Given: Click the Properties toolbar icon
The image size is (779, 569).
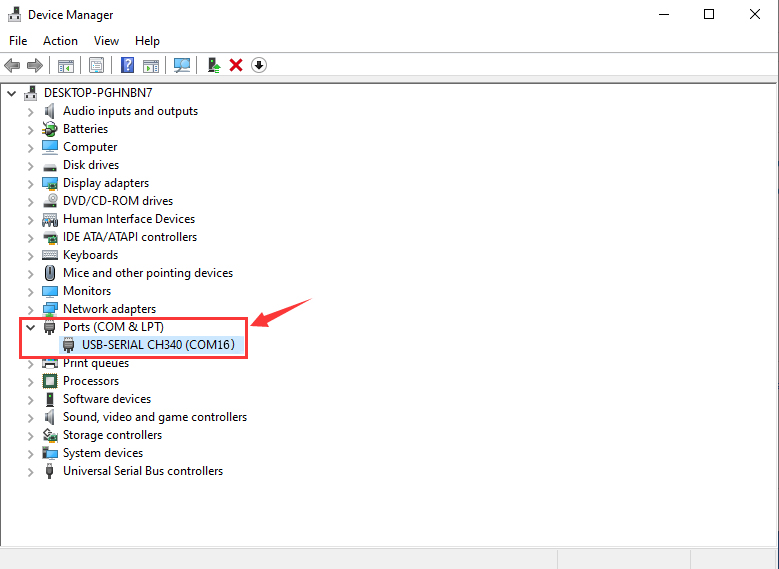Looking at the screenshot, I should pyautogui.click(x=96, y=65).
